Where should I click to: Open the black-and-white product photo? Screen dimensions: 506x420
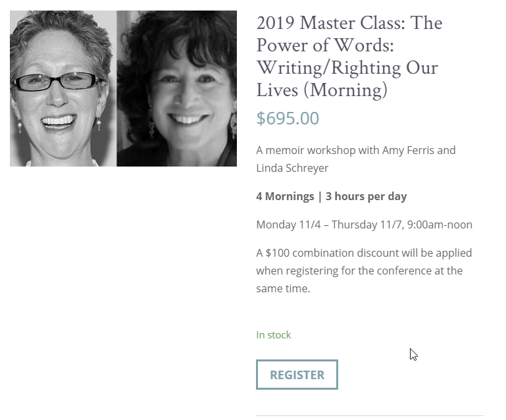pyautogui.click(x=123, y=88)
